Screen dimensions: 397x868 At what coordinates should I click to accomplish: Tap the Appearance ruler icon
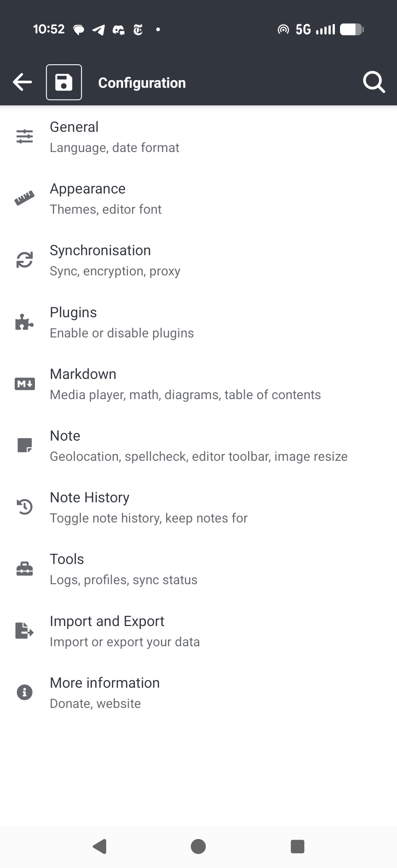[x=25, y=198]
